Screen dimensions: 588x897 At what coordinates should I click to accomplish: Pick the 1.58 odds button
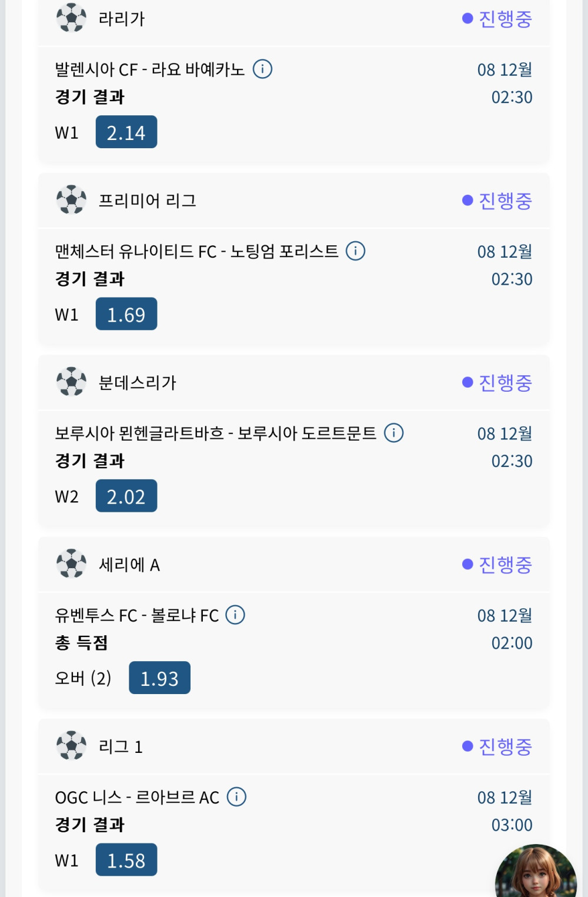(x=126, y=860)
